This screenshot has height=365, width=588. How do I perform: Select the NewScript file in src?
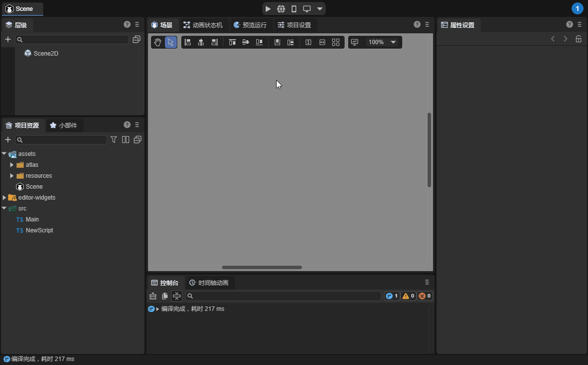pos(39,230)
